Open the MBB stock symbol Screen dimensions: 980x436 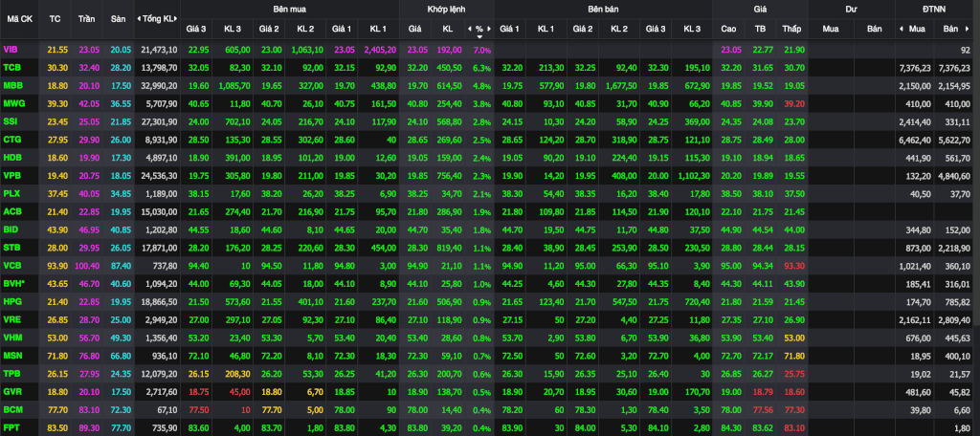(x=11, y=86)
